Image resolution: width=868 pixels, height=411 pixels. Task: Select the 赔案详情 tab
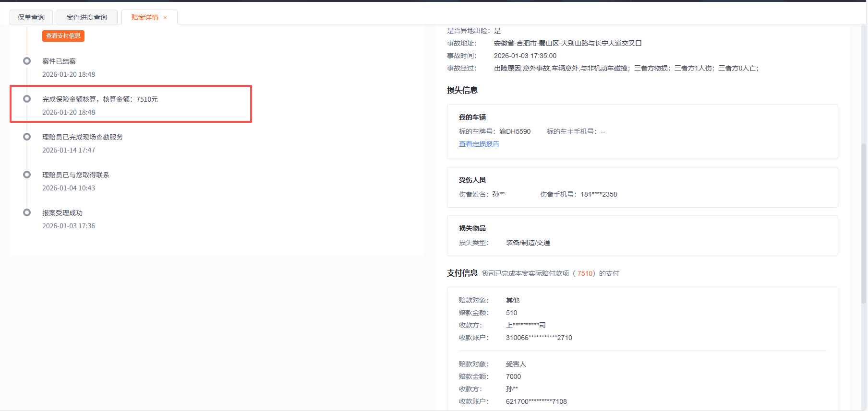[145, 17]
